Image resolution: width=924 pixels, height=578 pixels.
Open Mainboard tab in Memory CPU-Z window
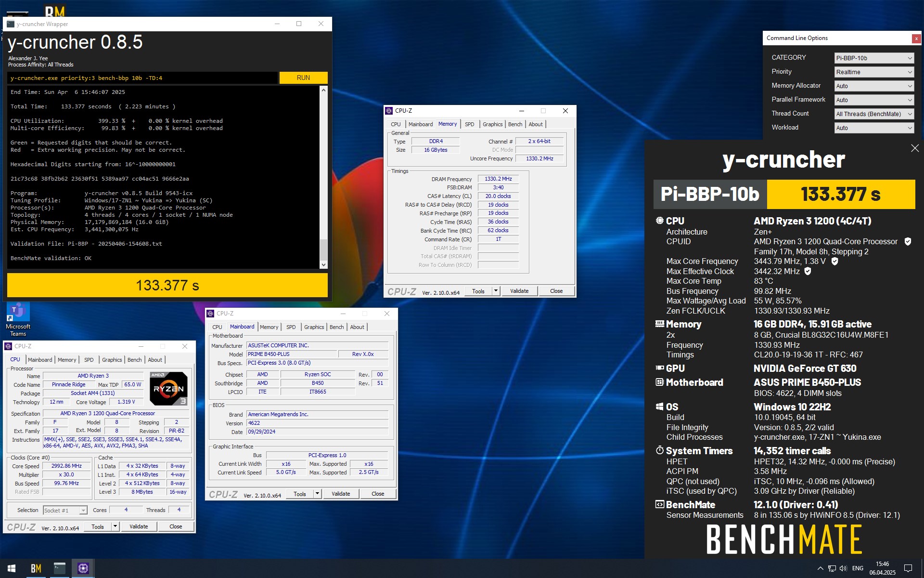[421, 124]
